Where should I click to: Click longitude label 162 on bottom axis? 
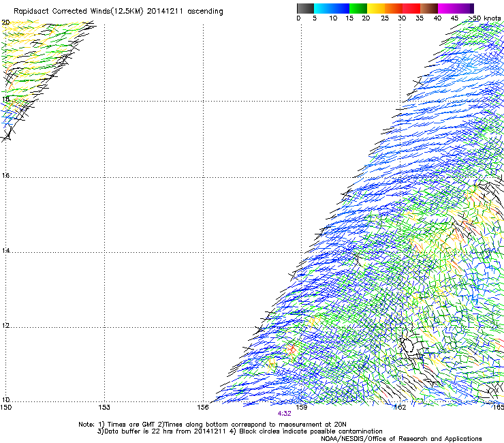(x=400, y=408)
